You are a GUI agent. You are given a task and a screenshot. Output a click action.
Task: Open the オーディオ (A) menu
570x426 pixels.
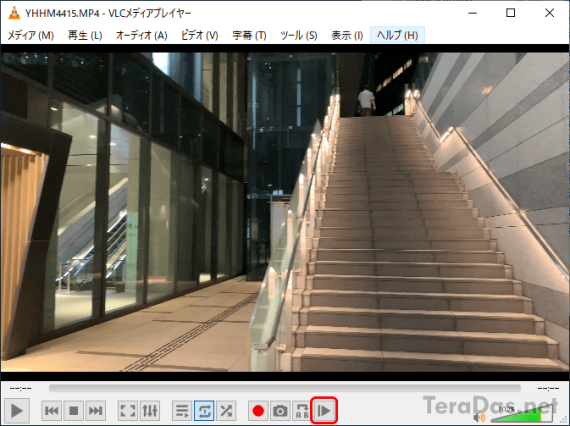click(142, 35)
